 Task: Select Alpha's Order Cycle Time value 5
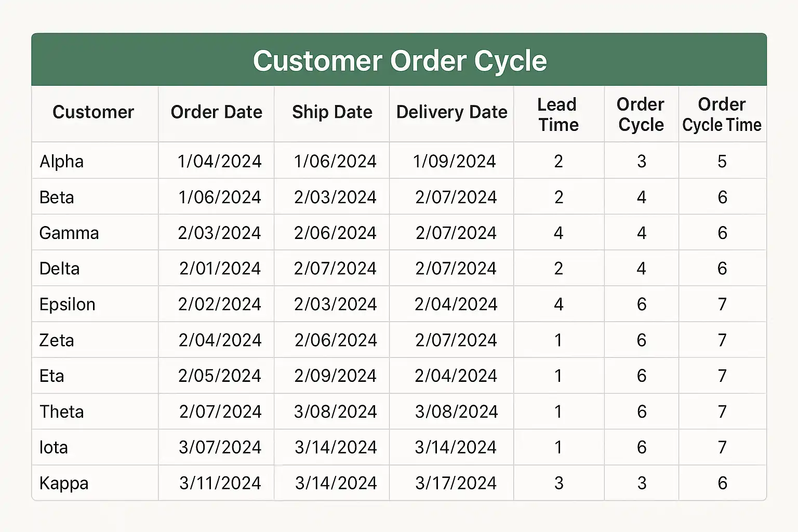click(722, 162)
